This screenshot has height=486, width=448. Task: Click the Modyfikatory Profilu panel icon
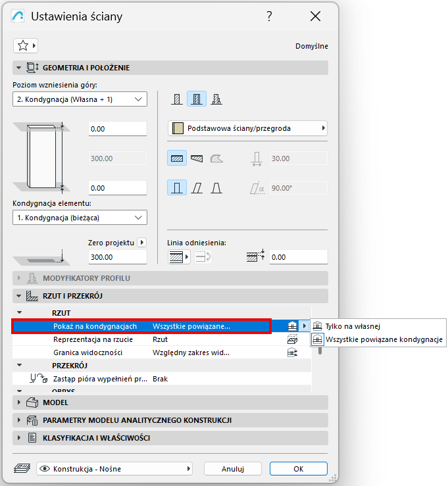tap(32, 278)
